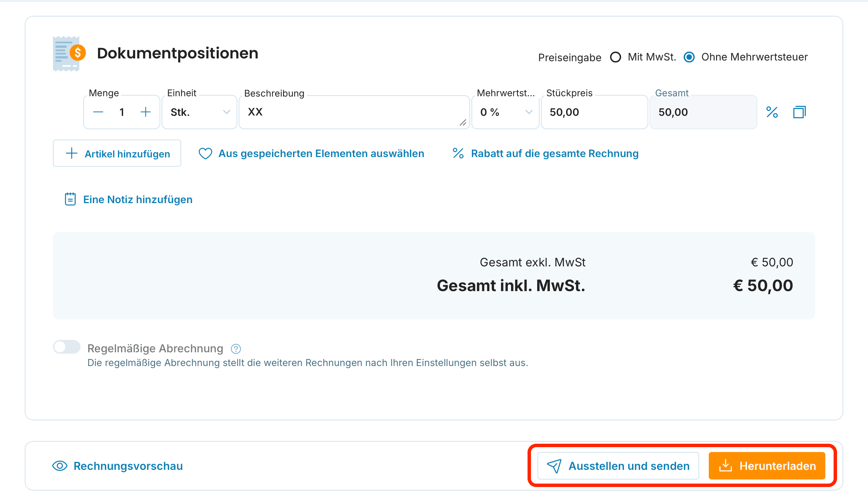868x497 pixels.
Task: Click the Dokumentpositionen heading
Action: 177,53
